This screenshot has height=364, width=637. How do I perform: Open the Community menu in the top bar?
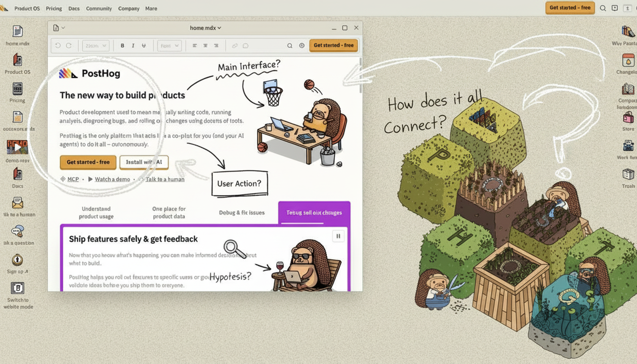99,9
